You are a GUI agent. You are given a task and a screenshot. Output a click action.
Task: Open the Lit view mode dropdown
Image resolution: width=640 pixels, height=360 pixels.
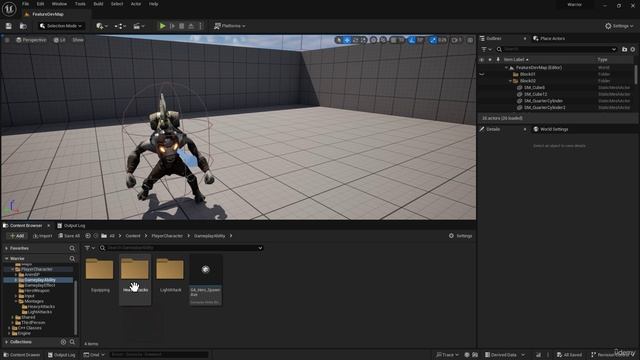point(60,40)
